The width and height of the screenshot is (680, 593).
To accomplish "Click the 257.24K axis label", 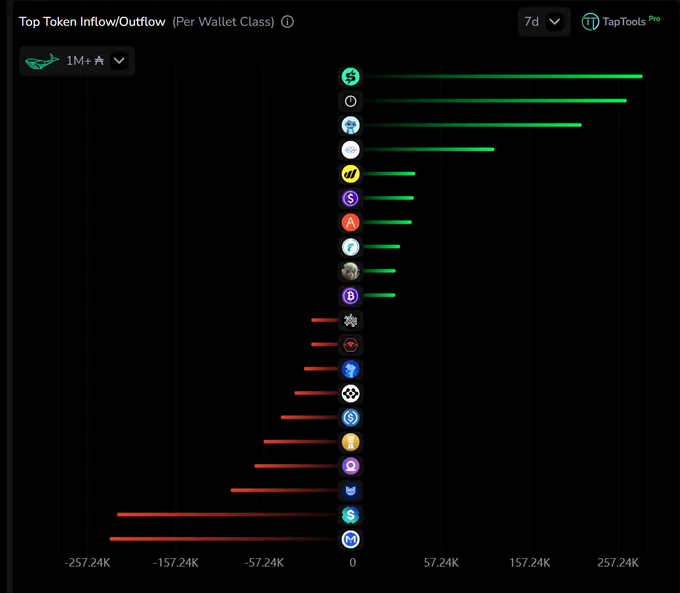I will 618,563.
